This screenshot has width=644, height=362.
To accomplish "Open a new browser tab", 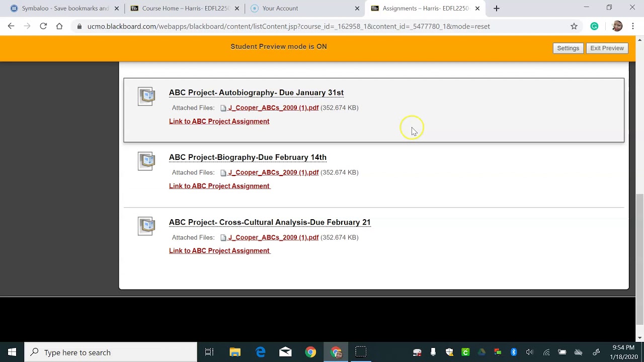I will point(497,8).
